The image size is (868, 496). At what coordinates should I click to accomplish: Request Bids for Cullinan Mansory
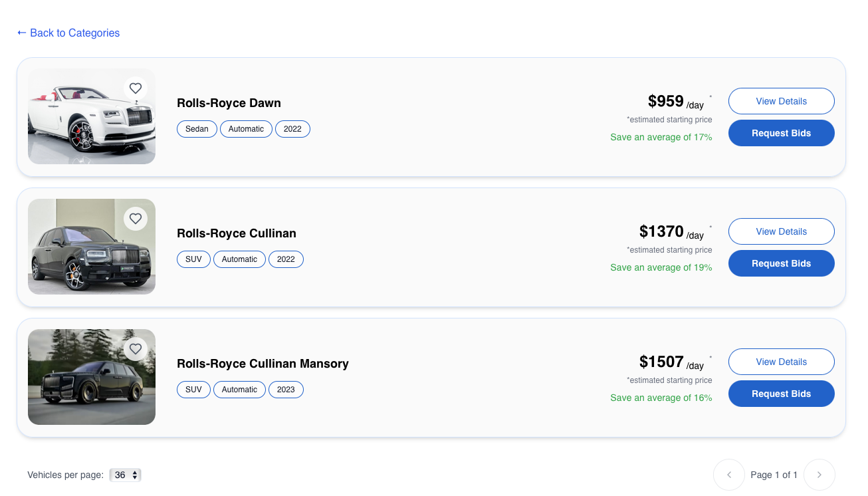[781, 394]
